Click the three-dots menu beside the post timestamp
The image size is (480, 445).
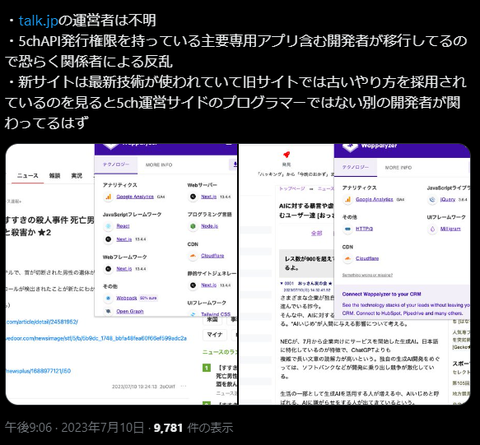click(183, 386)
